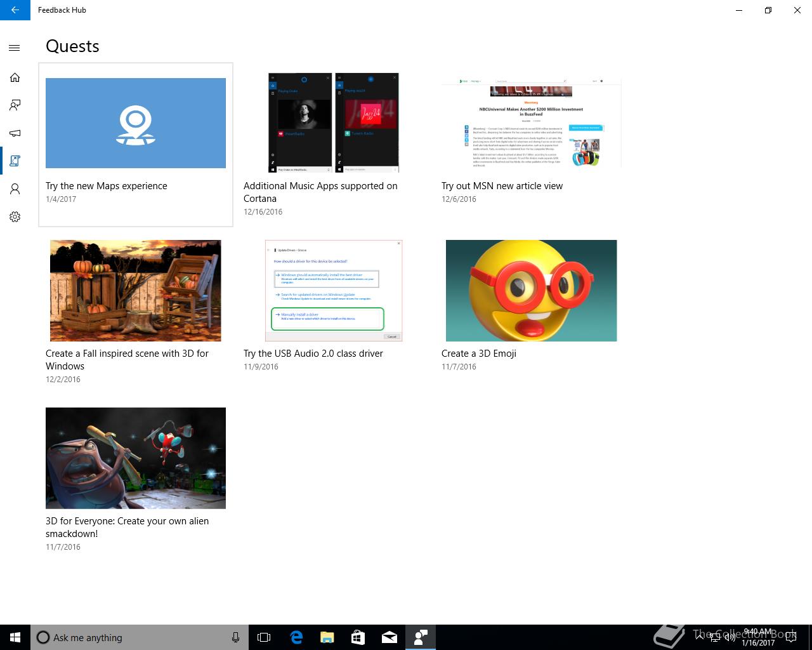The image size is (812, 650).
Task: Open Announcements megaphone icon
Action: click(x=15, y=133)
